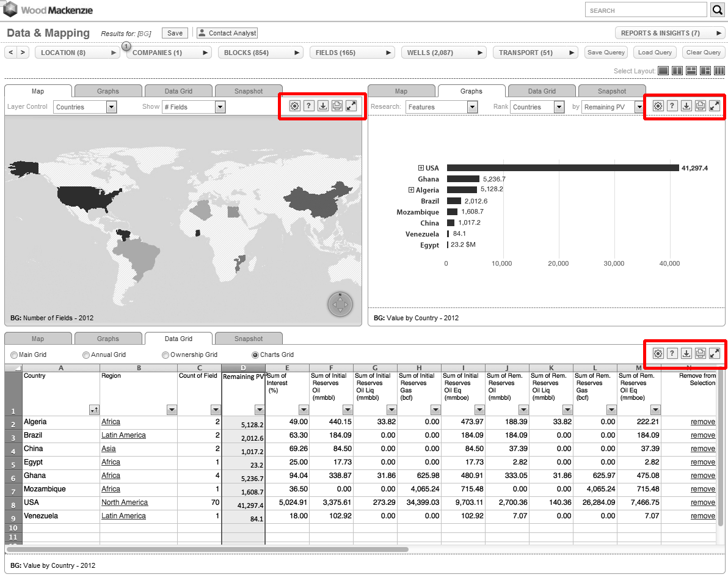Print the Graphs panel chart
This screenshot has height=577, width=728.
coord(701,106)
